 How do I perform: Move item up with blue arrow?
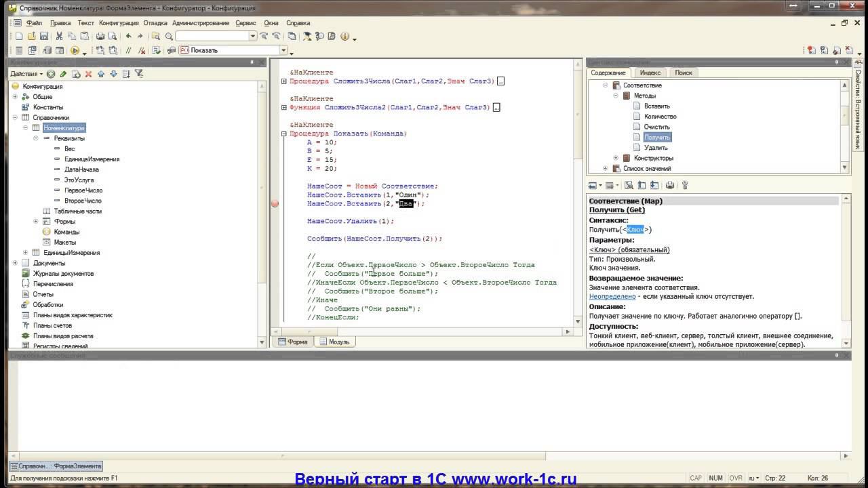point(101,74)
